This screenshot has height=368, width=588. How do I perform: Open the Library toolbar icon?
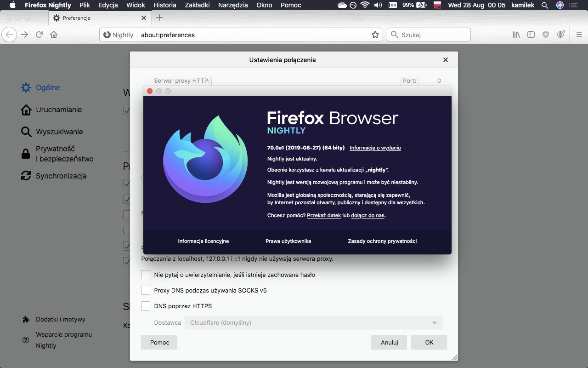coord(515,34)
